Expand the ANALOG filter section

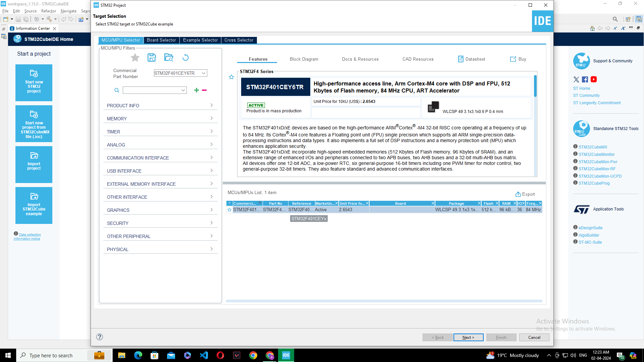coord(160,145)
